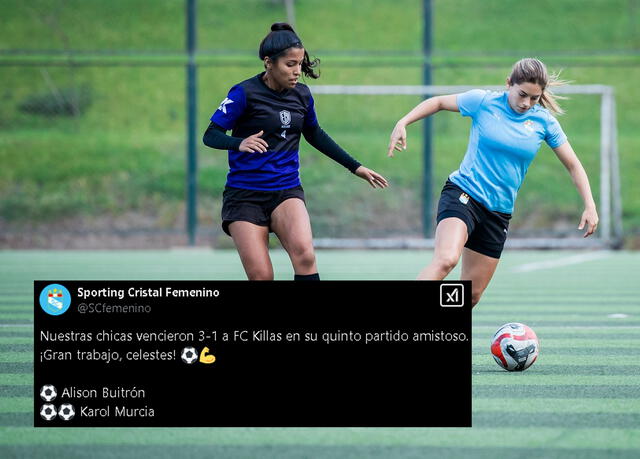
Task: Click the soccer ball emoji after celestes
Action: tap(189, 355)
